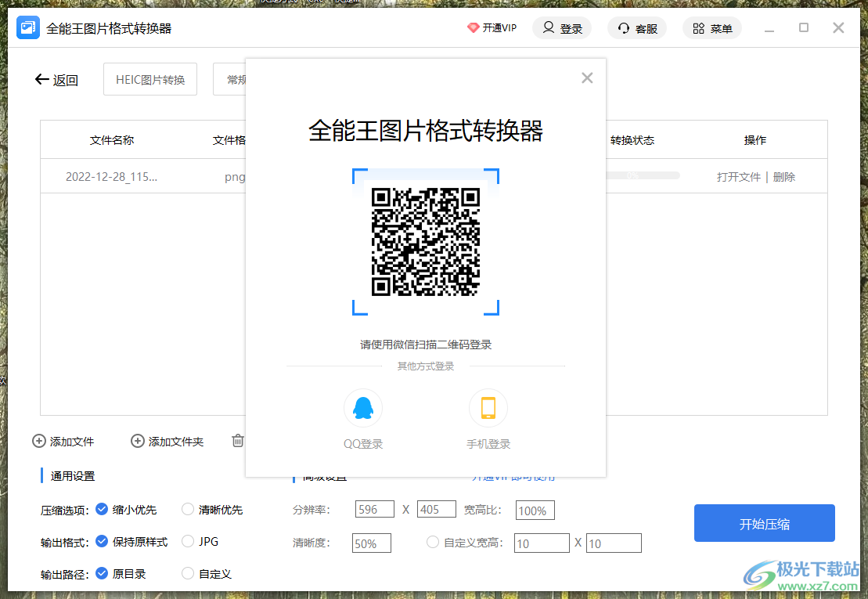Select 清晰优先 compression option
Screen dimensions: 868x599
(188, 509)
